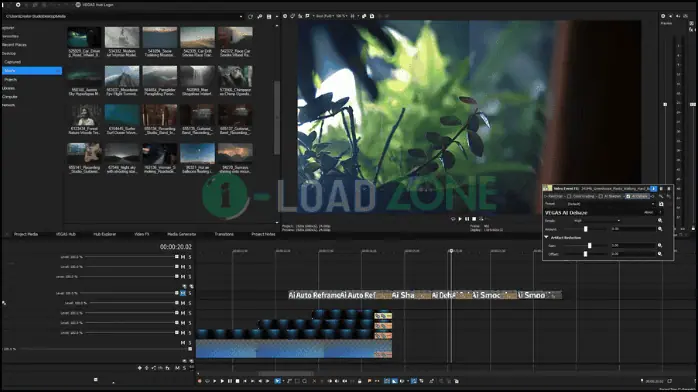Click the Offset slider handle under Artifact Reduction
Screen dimensions: 698x392
[585, 254]
